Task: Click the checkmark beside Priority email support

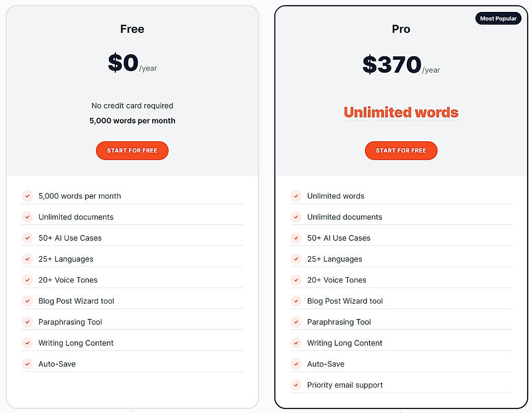Action: coord(296,385)
